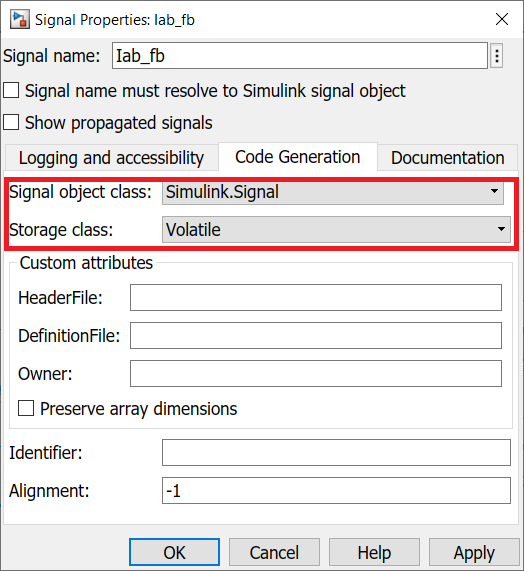Check Preserve array dimensions

(x=26, y=408)
